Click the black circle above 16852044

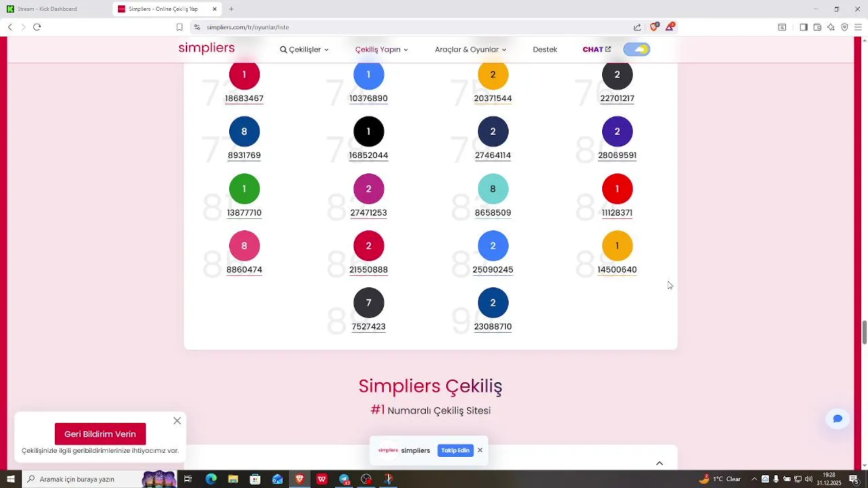369,131
